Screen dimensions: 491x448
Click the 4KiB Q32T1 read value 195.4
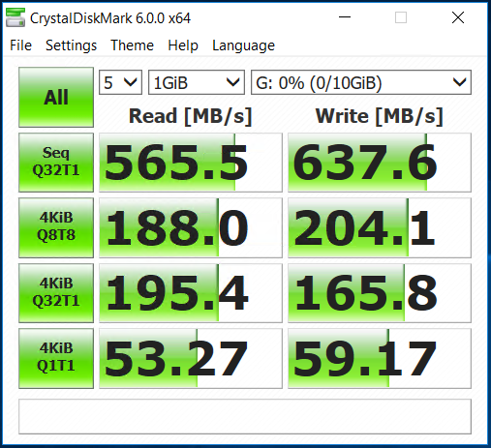pyautogui.click(x=191, y=293)
